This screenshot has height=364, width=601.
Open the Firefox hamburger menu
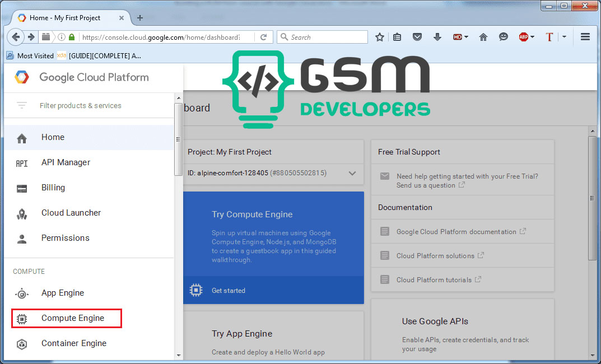tap(585, 37)
